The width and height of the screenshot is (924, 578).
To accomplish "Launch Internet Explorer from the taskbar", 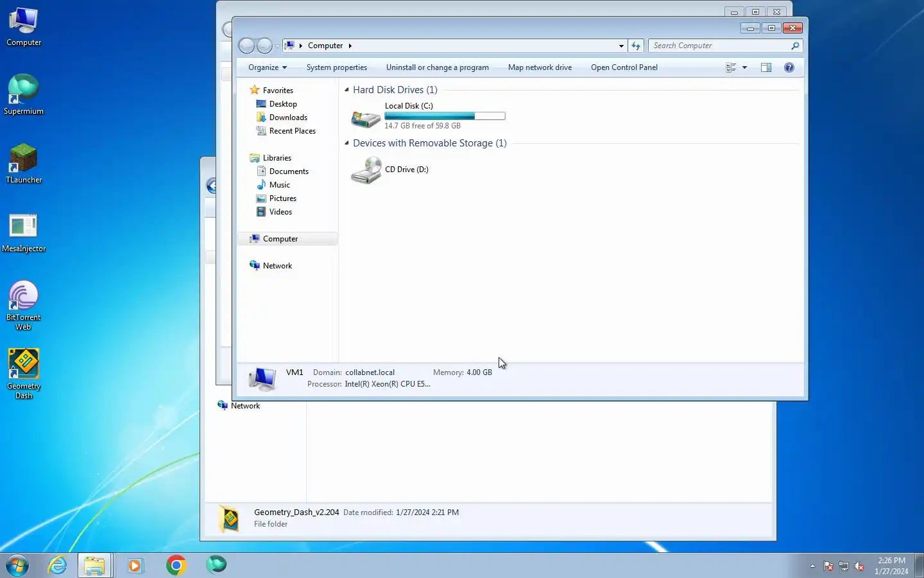I will (x=58, y=565).
